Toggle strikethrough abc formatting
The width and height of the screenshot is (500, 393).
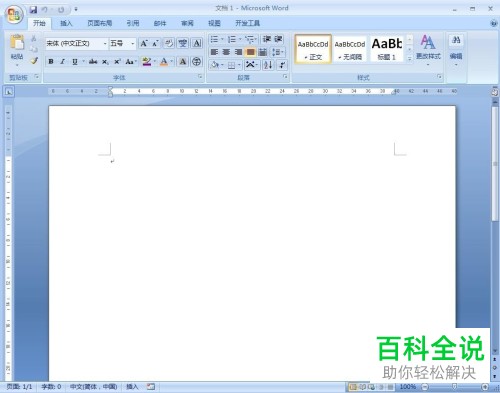(x=93, y=62)
